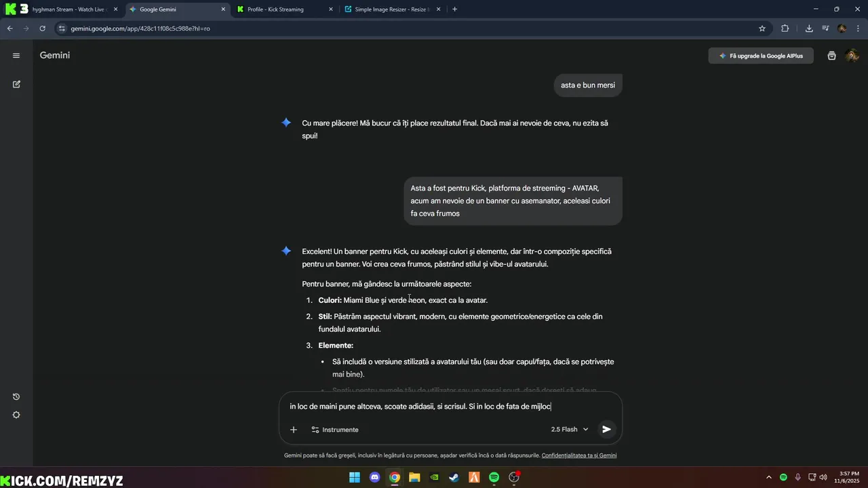Expand the 2.5 Flash model dropdown

[x=570, y=429]
